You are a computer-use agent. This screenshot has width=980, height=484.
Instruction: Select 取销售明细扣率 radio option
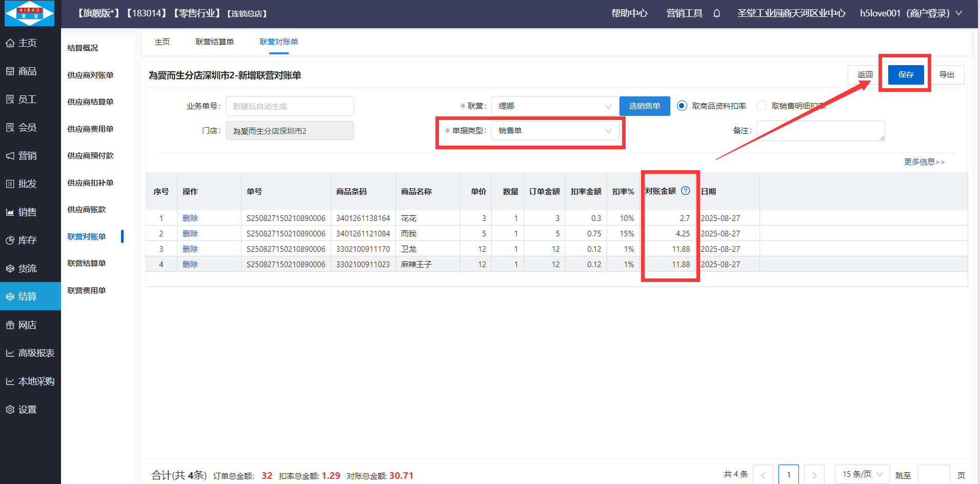762,106
